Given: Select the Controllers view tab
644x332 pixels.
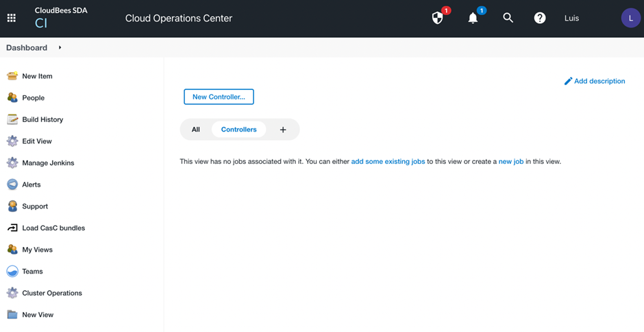Looking at the screenshot, I should click(238, 130).
